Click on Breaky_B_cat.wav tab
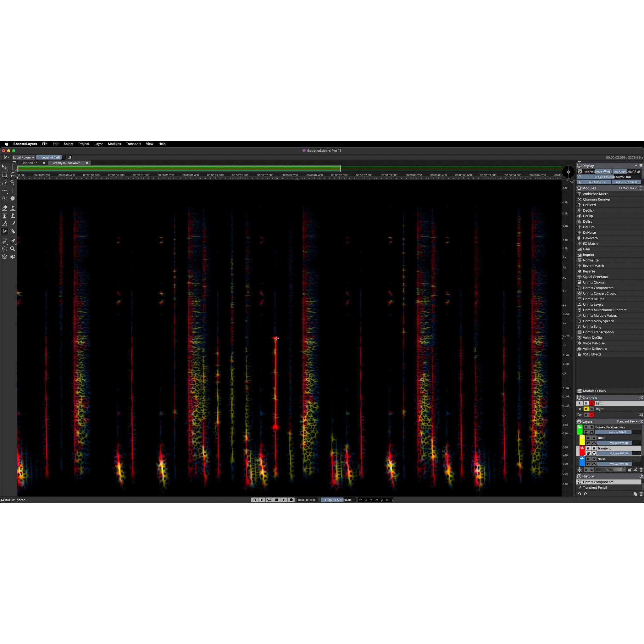644x644 pixels. pyautogui.click(x=68, y=163)
